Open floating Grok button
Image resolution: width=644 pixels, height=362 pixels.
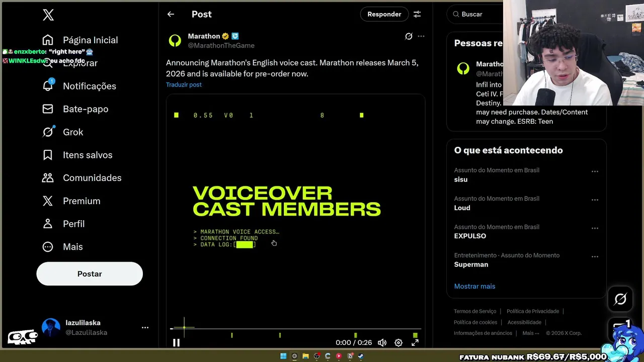tap(620, 299)
